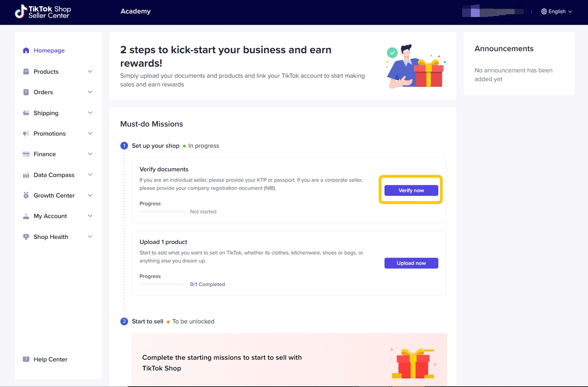Open the English language dropdown
This screenshot has height=387, width=588.
pyautogui.click(x=557, y=11)
